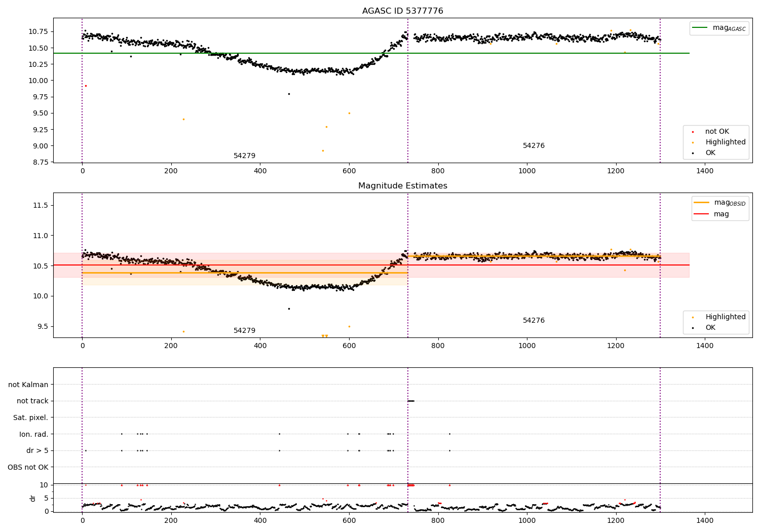Click the 1400 x-tick of the AGASC ID plot
The width and height of the screenshot is (760, 532).
point(705,171)
